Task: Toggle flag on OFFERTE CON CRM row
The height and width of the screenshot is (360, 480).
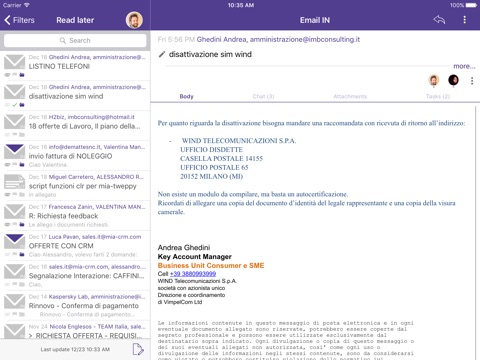Action: pos(15,255)
